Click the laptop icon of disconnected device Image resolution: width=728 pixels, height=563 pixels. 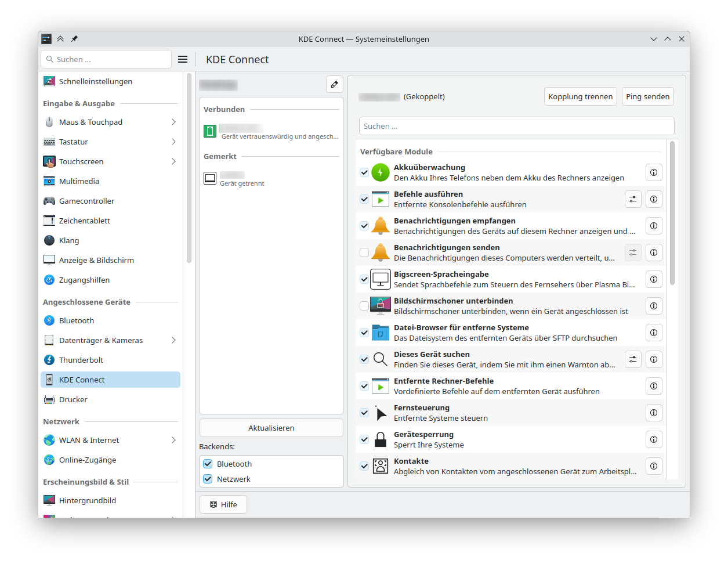[210, 178]
